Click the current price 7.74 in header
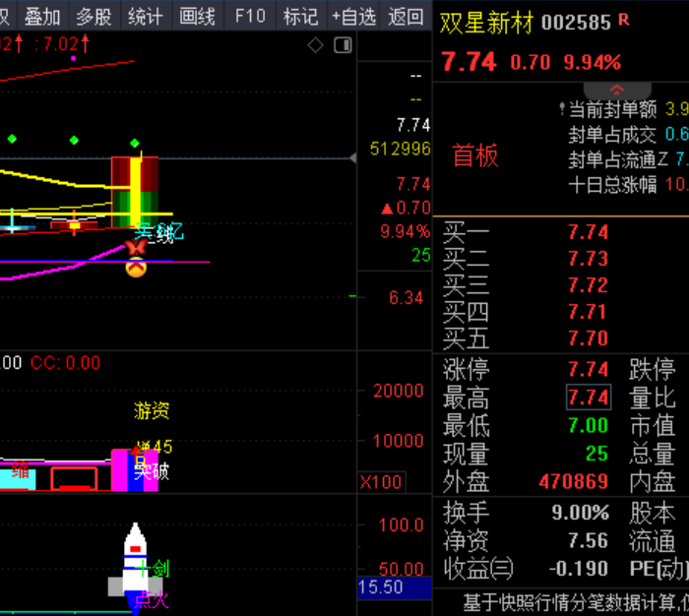The width and height of the screenshot is (689, 616). click(469, 62)
